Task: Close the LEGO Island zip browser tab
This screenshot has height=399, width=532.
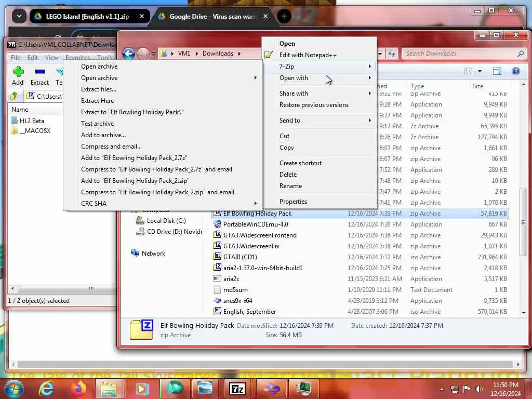Action: point(142,16)
